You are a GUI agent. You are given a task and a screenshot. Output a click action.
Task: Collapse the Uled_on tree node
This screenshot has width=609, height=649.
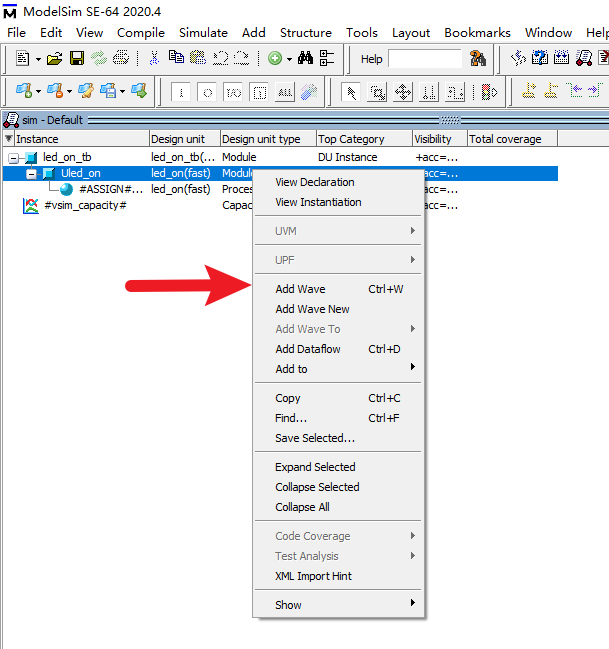pyautogui.click(x=31, y=174)
